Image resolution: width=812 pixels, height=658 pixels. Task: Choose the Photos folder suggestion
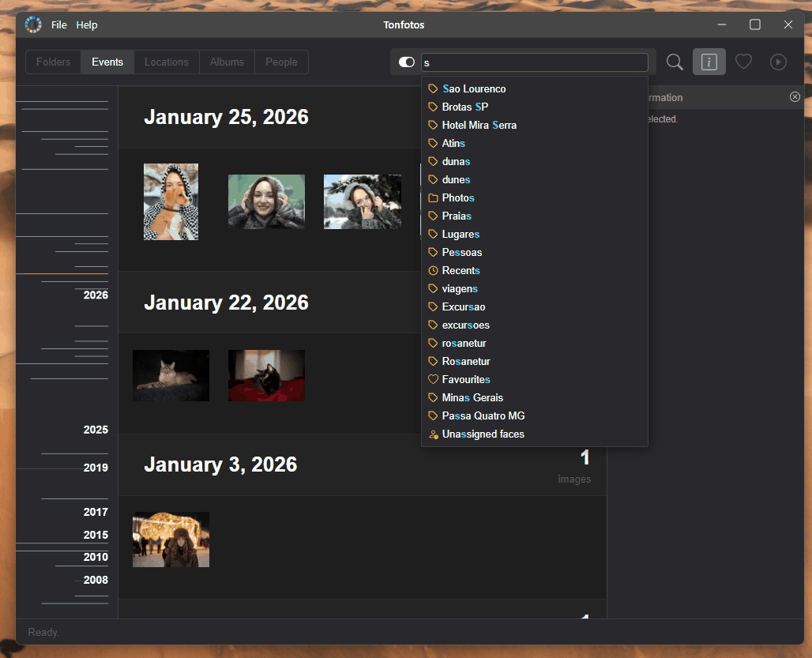pos(535,197)
